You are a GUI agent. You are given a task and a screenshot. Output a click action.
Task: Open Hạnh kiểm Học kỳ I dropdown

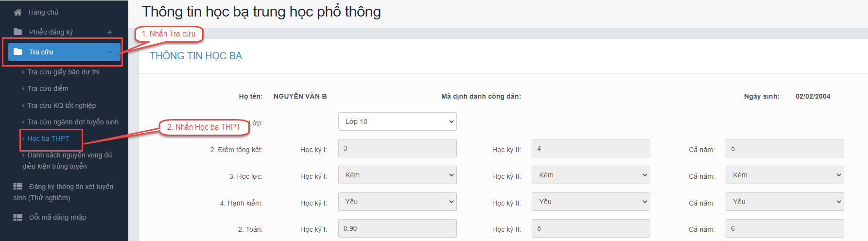397,202
